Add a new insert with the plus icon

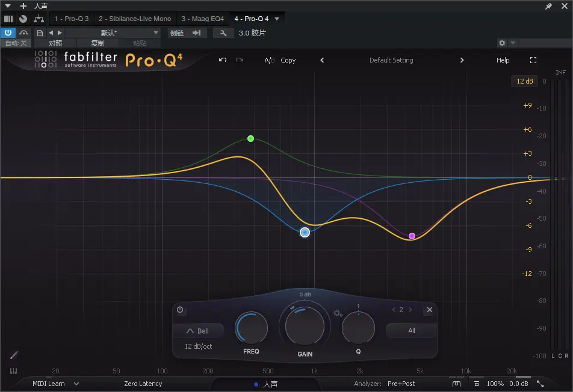23,6
